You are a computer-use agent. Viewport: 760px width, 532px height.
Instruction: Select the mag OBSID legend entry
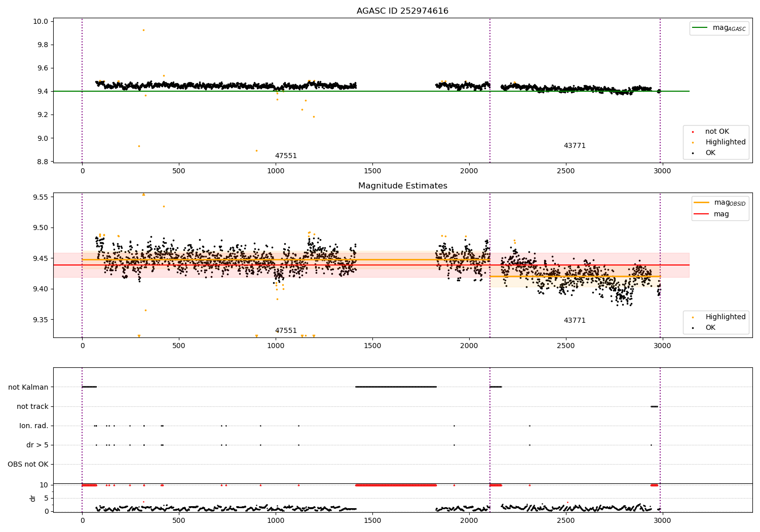click(720, 203)
